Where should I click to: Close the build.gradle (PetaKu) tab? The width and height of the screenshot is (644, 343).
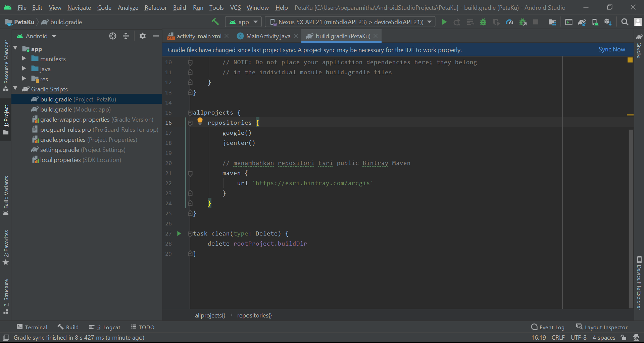coord(376,36)
